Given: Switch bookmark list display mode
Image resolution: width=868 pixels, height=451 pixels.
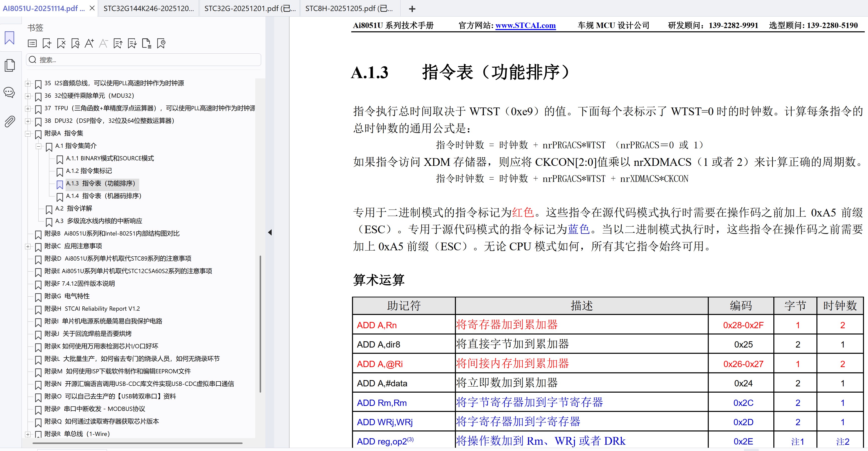Looking at the screenshot, I should pos(32,43).
